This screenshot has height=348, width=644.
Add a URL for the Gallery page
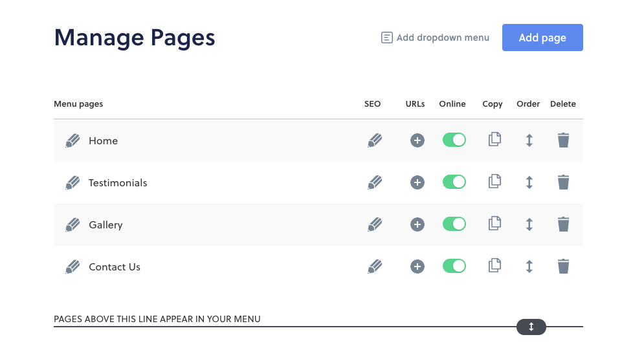[x=417, y=224]
